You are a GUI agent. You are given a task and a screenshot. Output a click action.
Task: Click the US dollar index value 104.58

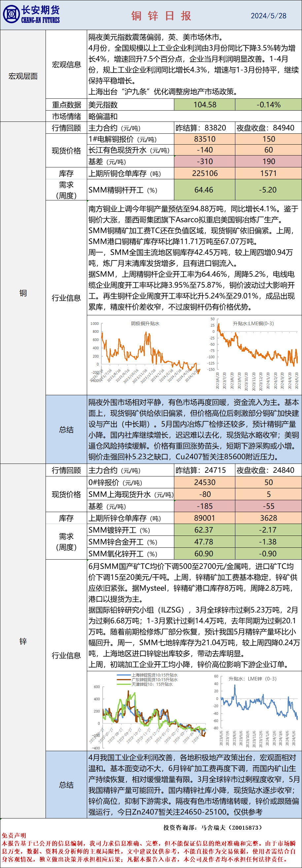pos(205,105)
